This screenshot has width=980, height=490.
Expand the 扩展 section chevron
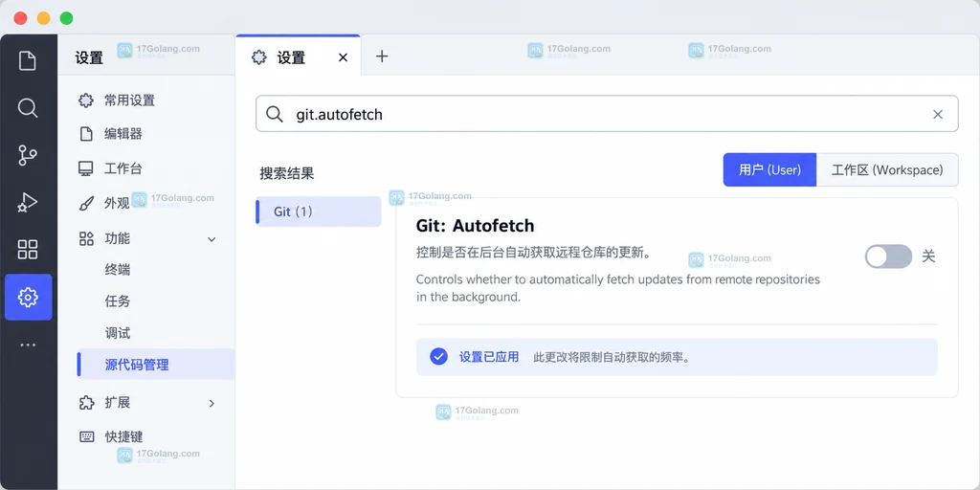tap(212, 404)
